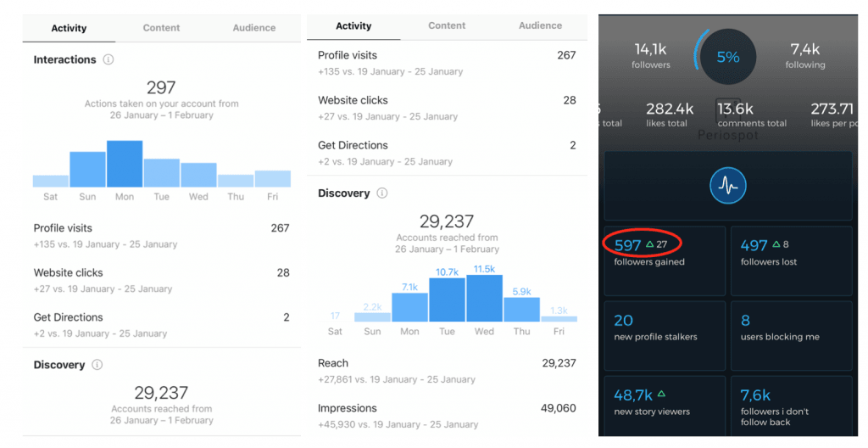Screen dimensions: 868x448
Task: Click the info icon beside Discovery in middle panel
Action: (x=382, y=193)
